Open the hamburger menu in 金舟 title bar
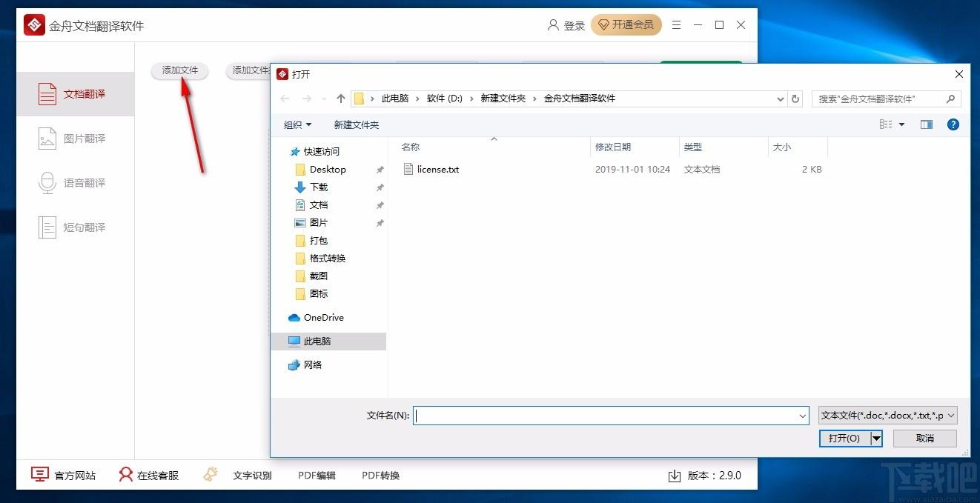The image size is (980, 503). (676, 25)
